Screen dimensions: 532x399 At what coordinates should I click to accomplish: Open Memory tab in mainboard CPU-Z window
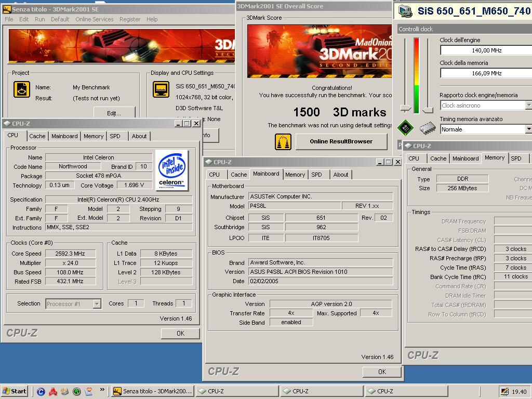[295, 175]
